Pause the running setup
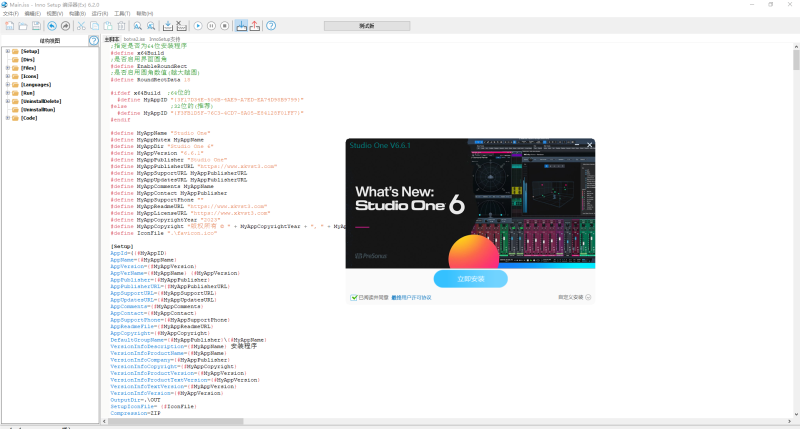Screen dimensions: 800x429 click(x=211, y=26)
